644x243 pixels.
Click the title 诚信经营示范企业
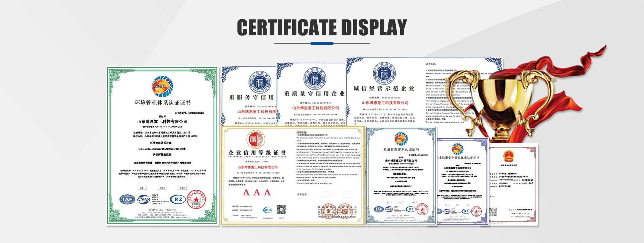(x=384, y=88)
